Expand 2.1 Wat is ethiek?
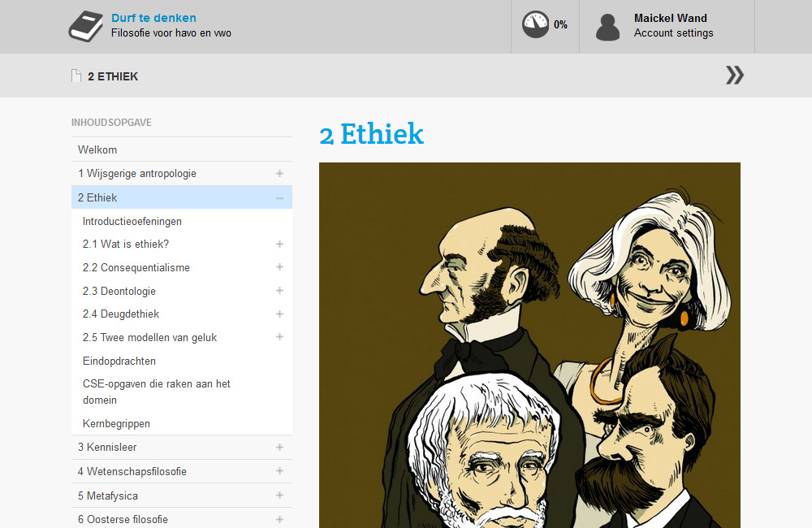The image size is (812, 528). point(279,244)
